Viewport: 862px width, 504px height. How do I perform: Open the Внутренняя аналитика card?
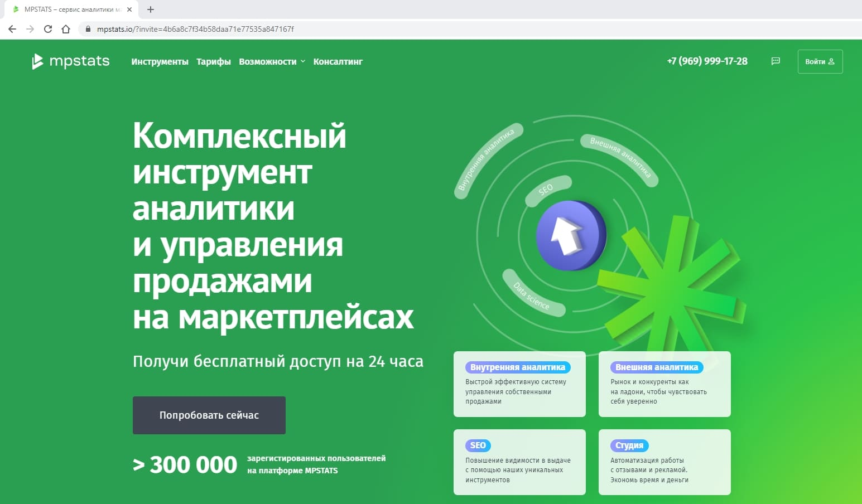[x=519, y=384]
